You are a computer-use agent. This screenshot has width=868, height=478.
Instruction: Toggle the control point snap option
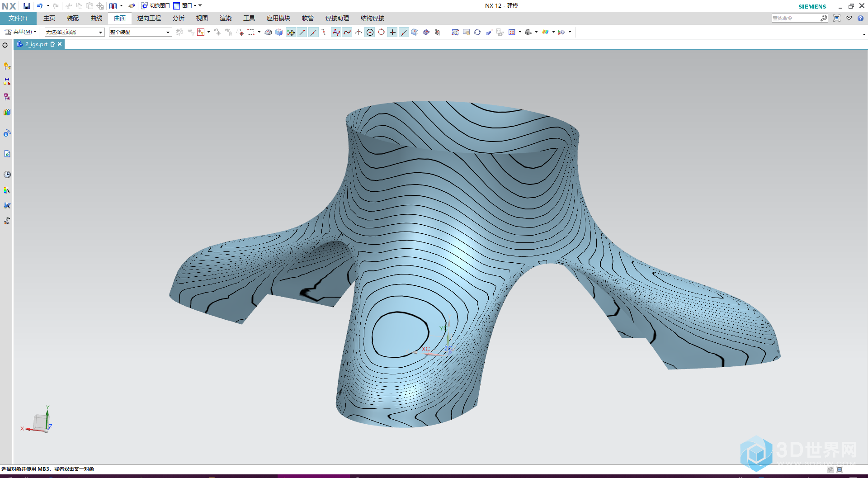pyautogui.click(x=325, y=32)
